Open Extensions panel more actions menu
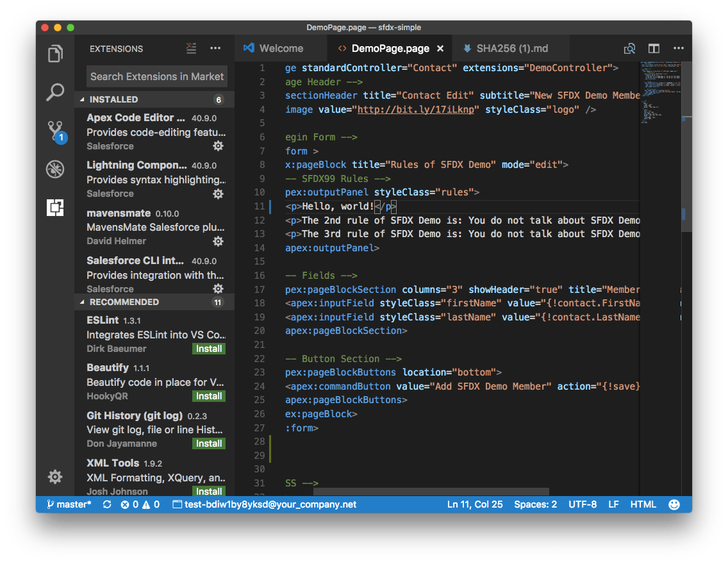This screenshot has height=564, width=728. click(215, 48)
